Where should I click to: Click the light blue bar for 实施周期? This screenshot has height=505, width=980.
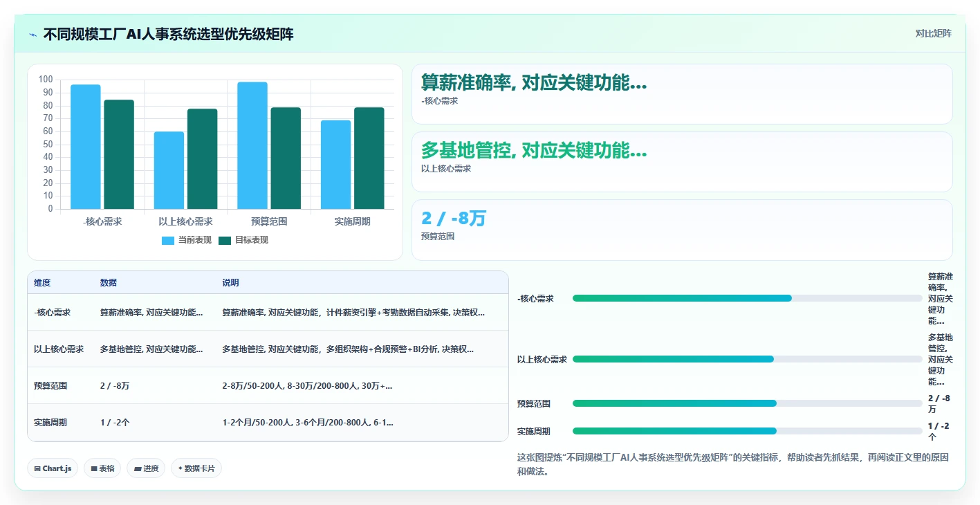tap(335, 165)
